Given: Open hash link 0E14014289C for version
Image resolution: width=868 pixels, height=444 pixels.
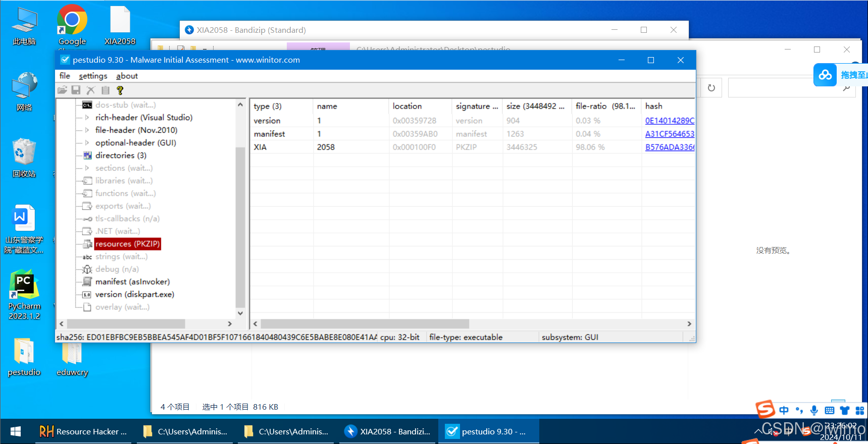Looking at the screenshot, I should tap(670, 121).
